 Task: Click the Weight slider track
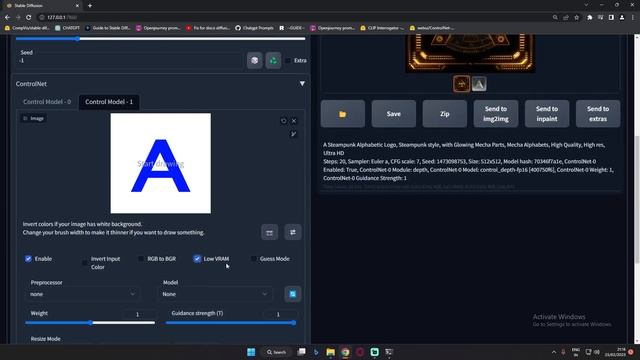click(90, 323)
